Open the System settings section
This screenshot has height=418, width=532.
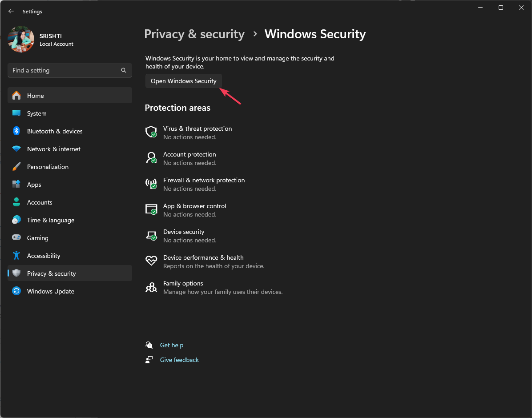click(36, 113)
